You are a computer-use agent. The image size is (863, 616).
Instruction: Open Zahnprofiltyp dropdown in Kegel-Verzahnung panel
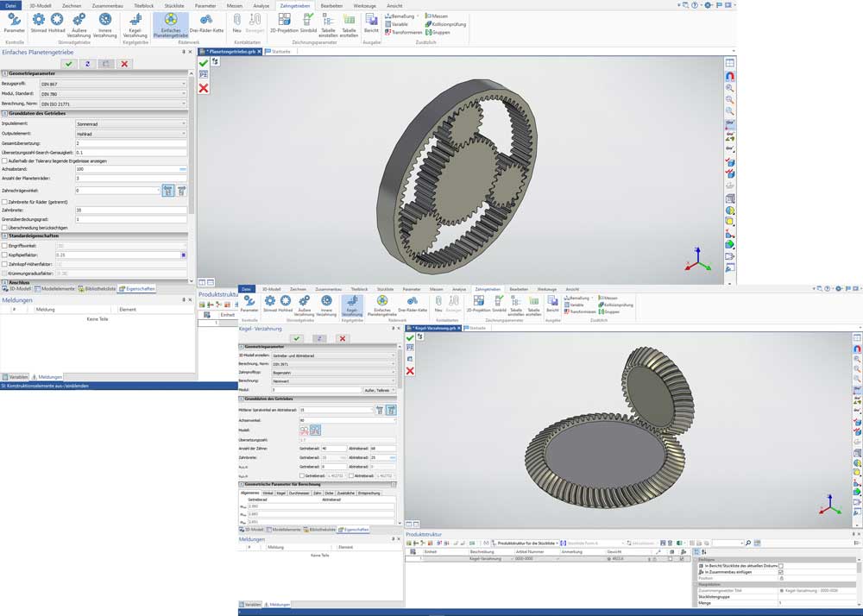point(333,373)
